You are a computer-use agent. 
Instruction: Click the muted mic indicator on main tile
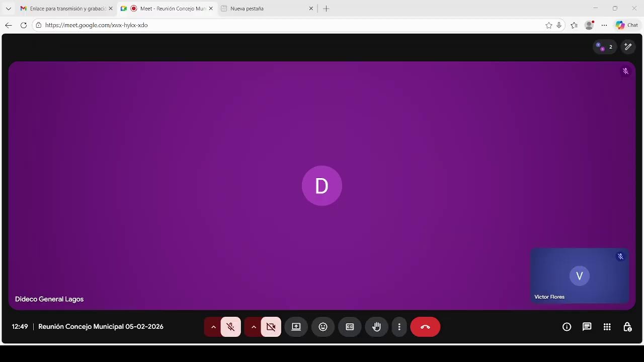click(x=625, y=71)
